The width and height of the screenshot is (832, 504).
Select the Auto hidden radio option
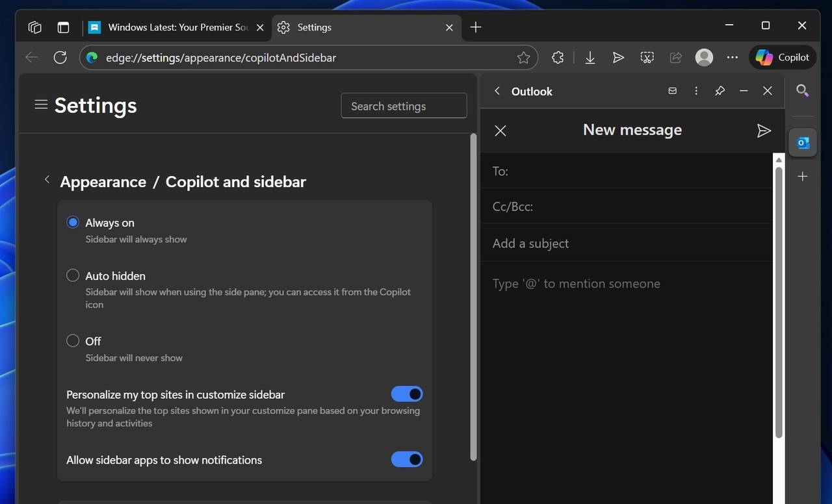(73, 275)
